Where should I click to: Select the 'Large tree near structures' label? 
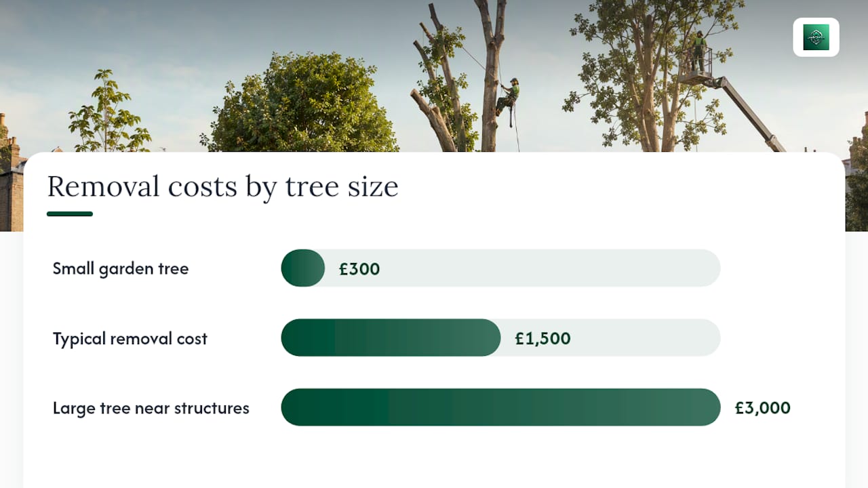click(x=151, y=408)
